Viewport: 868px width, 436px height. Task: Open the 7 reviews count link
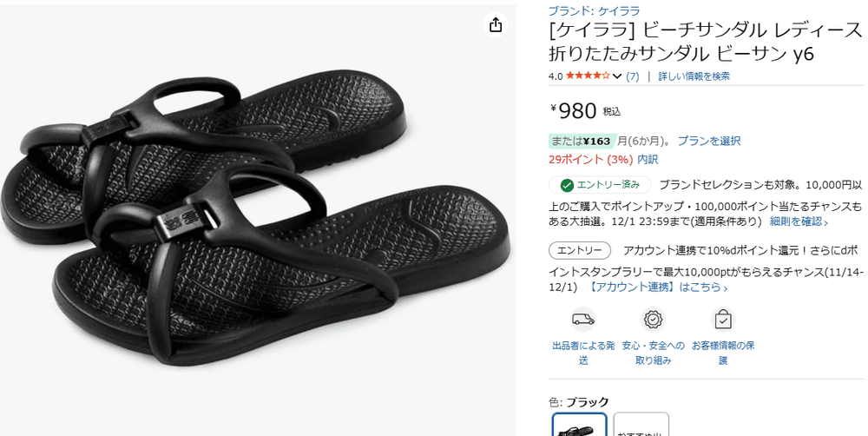[632, 76]
